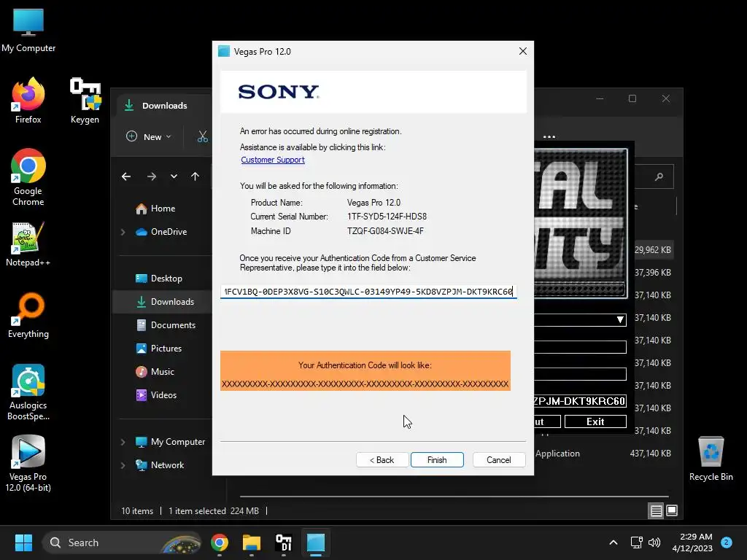Image resolution: width=747 pixels, height=560 pixels.
Task: Open the Firefox desktop shortcut
Action: 28,101
